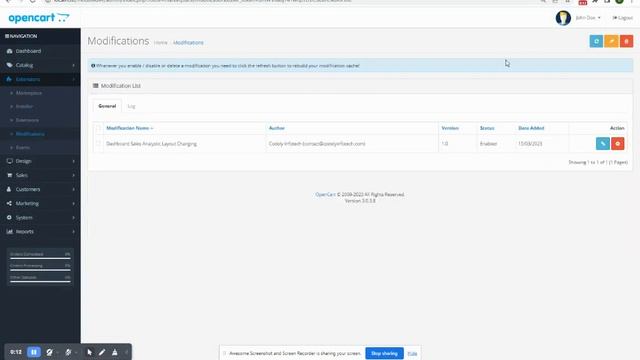Open the Dashboard menu item
The image size is (640, 360).
40,51
